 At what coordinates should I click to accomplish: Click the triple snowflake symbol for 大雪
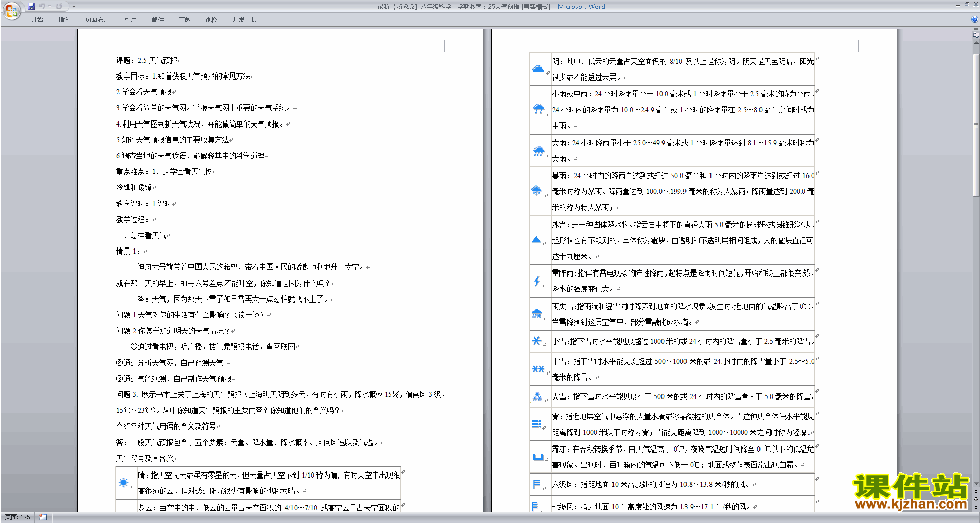537,396
